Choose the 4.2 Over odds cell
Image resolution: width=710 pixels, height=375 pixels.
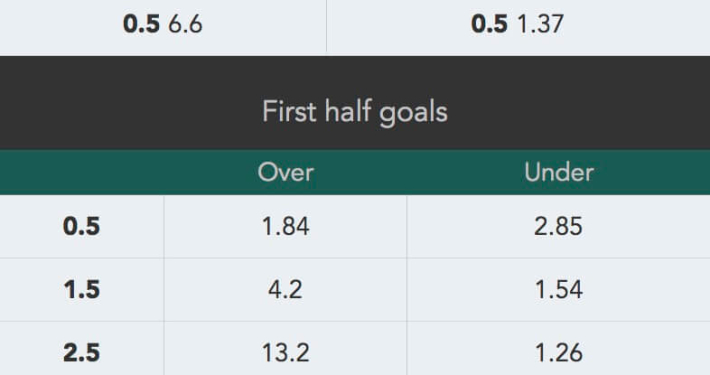coord(285,290)
